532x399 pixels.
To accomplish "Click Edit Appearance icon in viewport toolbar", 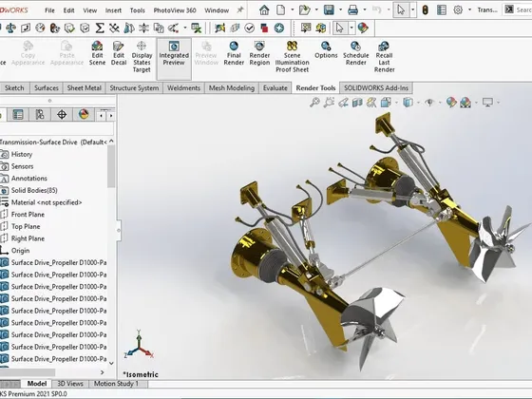I will pos(451,103).
